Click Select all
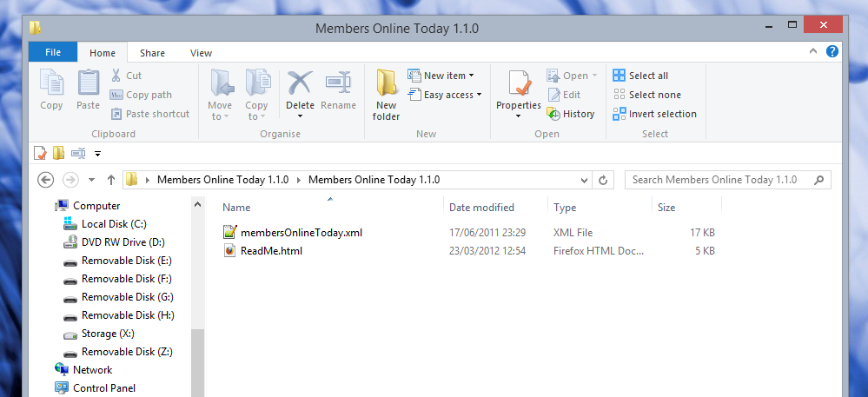 click(x=640, y=76)
